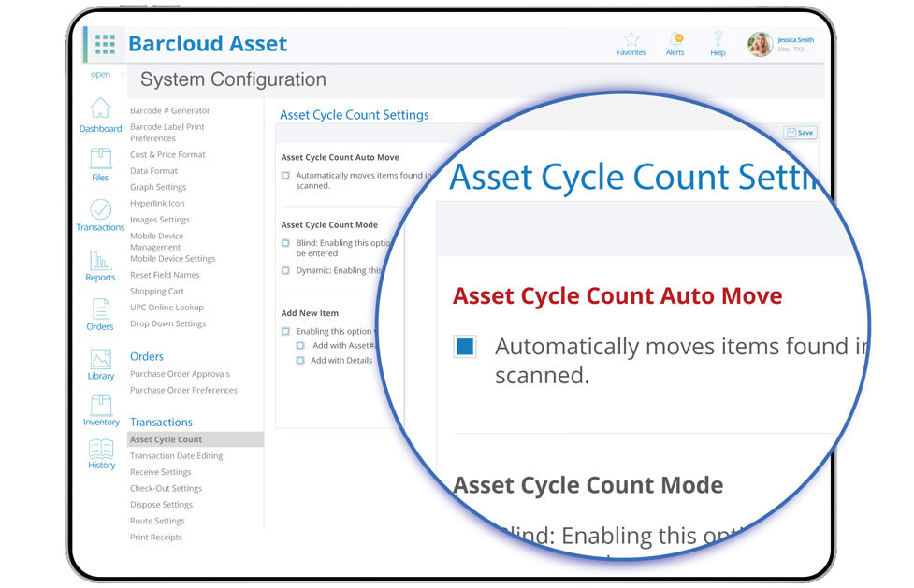The height and width of the screenshot is (588, 914).
Task: Expand the sidebar open arrow
Action: [x=123, y=75]
